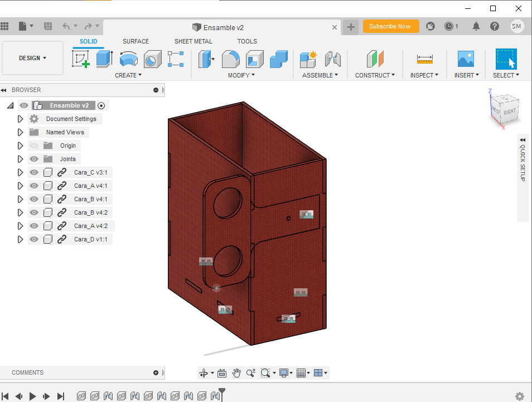Expand the Cara_C v3:1 tree node
This screenshot has width=532, height=402.
point(21,172)
